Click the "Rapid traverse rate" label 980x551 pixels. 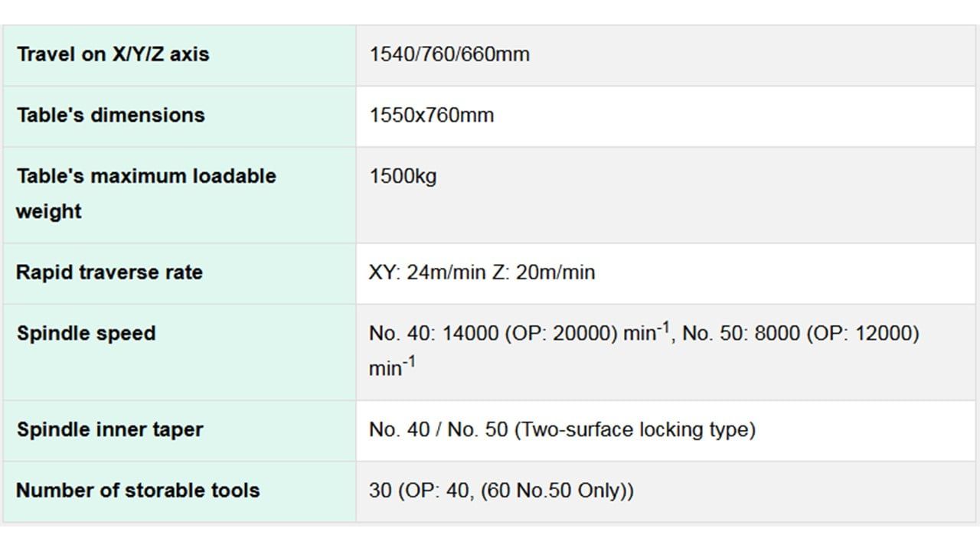tap(109, 272)
